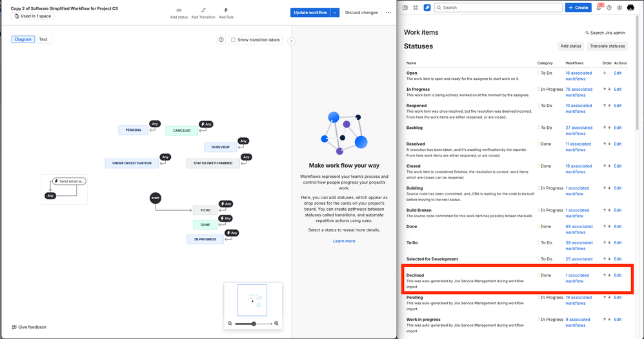Screen dimensions: 644x339
Task: Click the Give feedback link
Action: pos(29,327)
